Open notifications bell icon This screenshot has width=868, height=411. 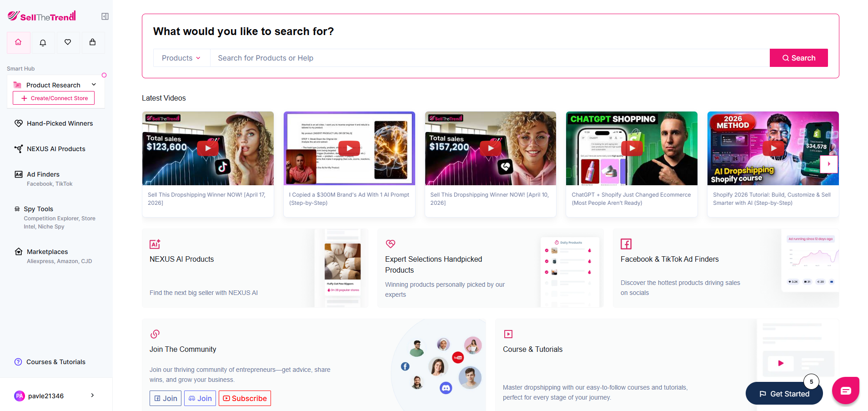point(43,42)
